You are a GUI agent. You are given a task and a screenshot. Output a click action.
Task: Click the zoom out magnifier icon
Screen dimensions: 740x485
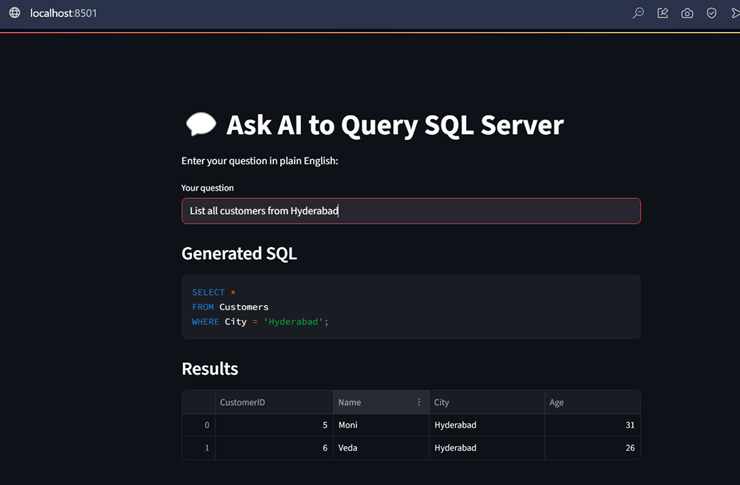tap(638, 13)
